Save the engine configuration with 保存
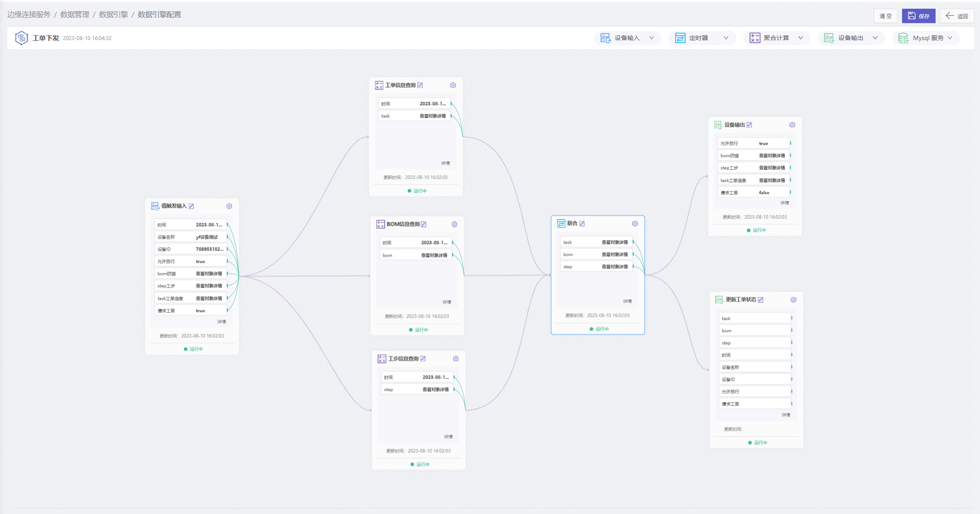Screen dimensions: 980x514 [919, 16]
